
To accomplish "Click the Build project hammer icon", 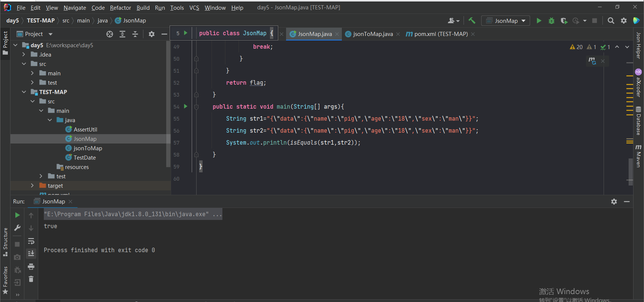I will 472,21.
